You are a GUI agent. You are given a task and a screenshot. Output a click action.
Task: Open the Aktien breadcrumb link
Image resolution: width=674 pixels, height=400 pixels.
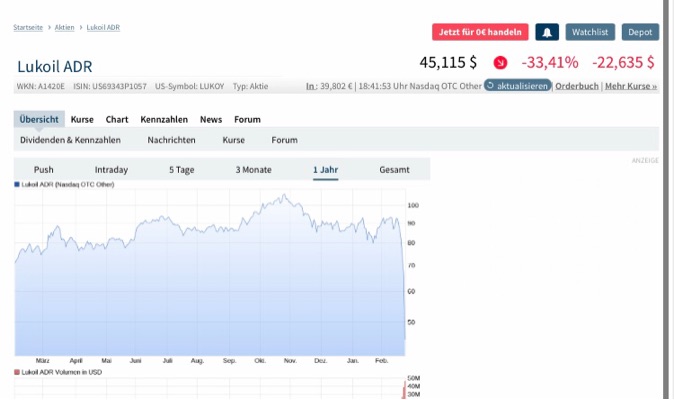64,27
